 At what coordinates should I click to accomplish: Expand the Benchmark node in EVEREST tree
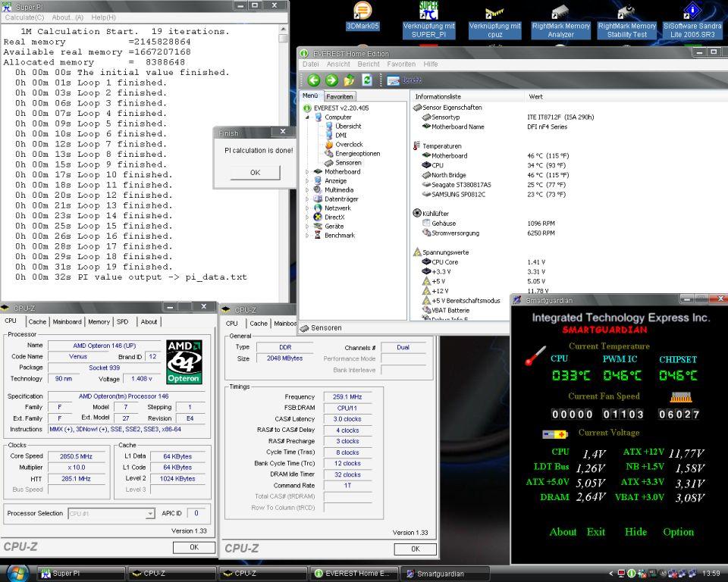coord(307,236)
